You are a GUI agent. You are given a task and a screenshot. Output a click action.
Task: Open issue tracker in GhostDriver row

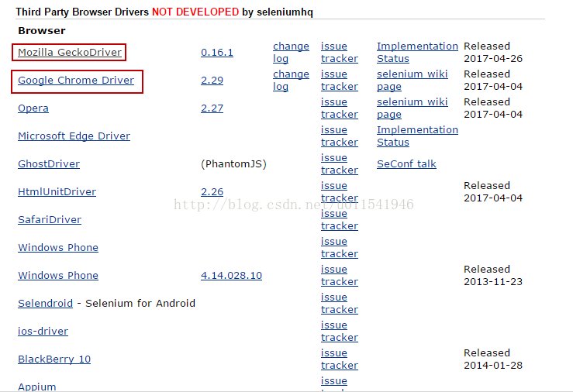(340, 164)
